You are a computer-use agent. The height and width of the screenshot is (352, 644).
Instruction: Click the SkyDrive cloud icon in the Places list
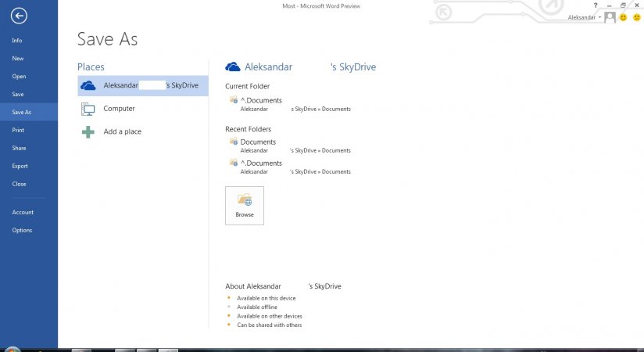tap(88, 85)
